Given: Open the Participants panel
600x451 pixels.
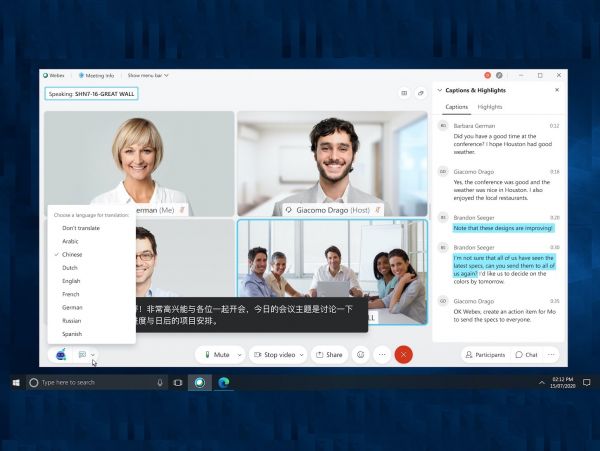Looking at the screenshot, I should pyautogui.click(x=485, y=355).
